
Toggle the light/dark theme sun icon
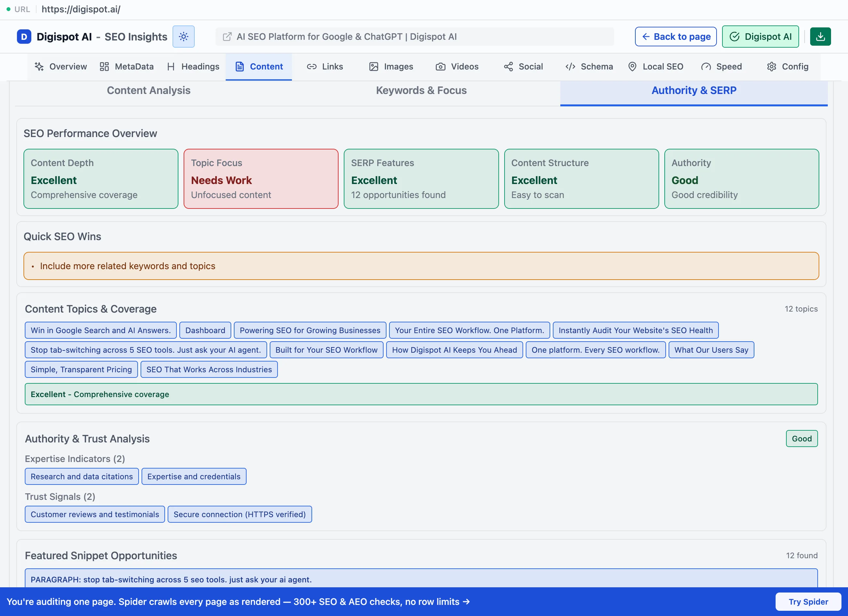coord(184,37)
